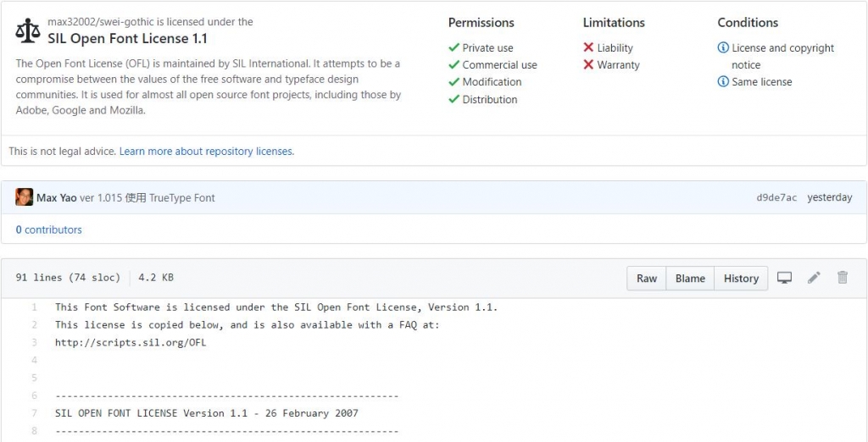868x442 pixels.
Task: Open the file History button
Action: click(741, 279)
